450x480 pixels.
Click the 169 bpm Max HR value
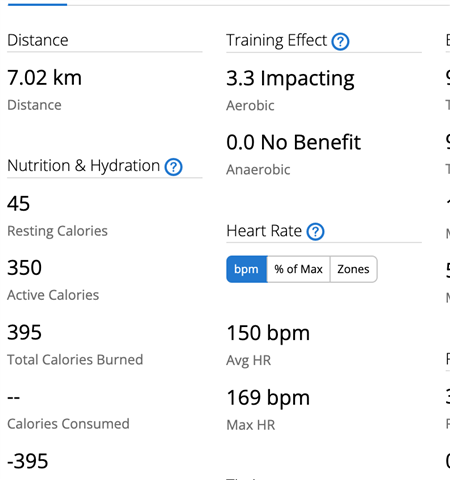[x=268, y=398]
